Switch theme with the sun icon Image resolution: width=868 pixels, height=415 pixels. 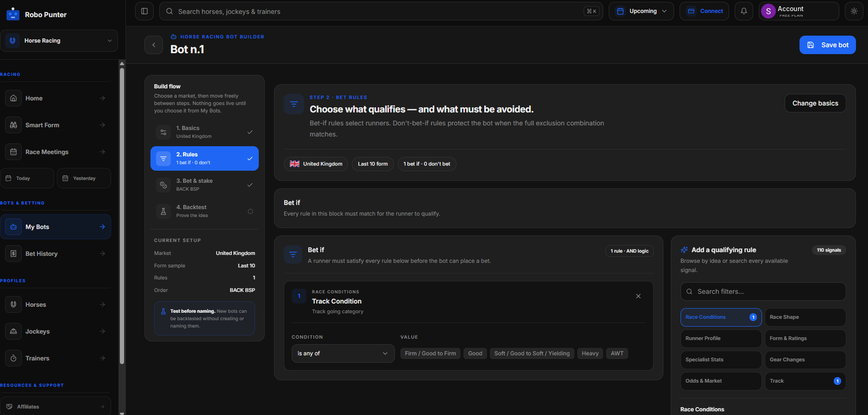853,11
